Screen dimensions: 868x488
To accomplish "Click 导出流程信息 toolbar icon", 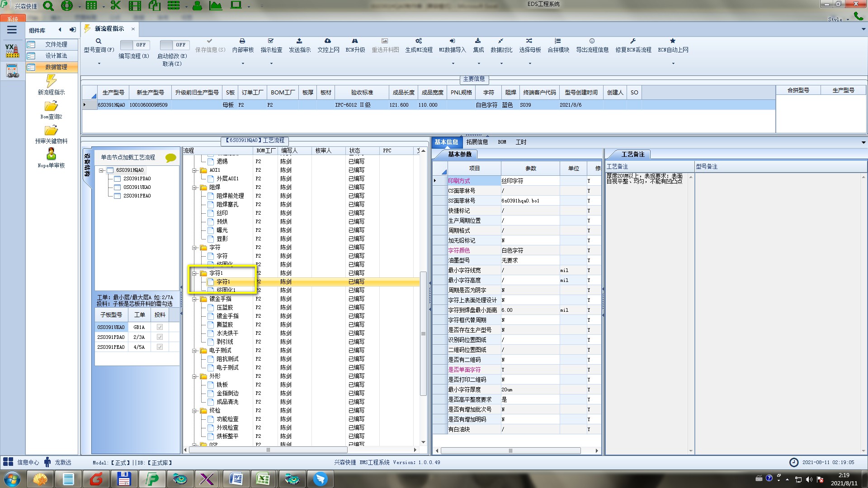I will (x=592, y=41).
